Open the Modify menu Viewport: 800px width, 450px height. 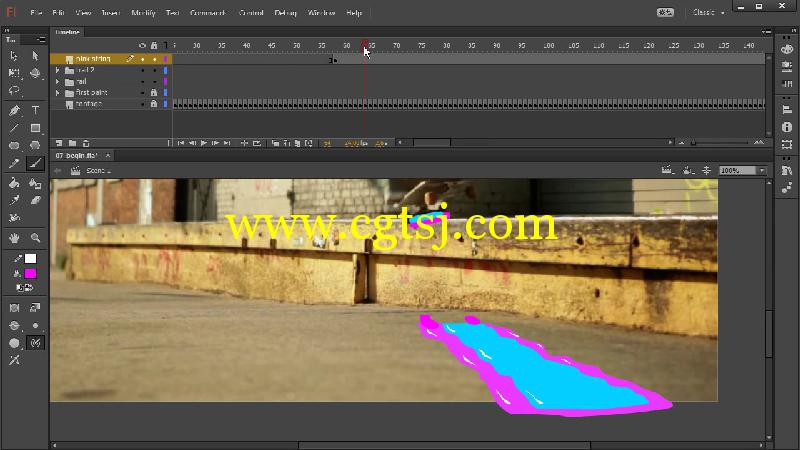coord(143,13)
